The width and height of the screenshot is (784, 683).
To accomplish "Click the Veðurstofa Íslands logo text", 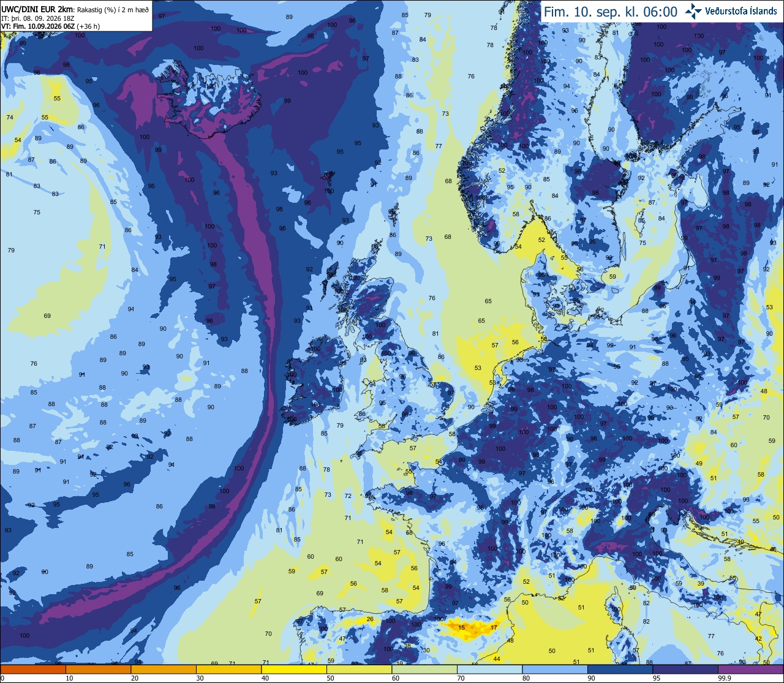I will [x=741, y=11].
